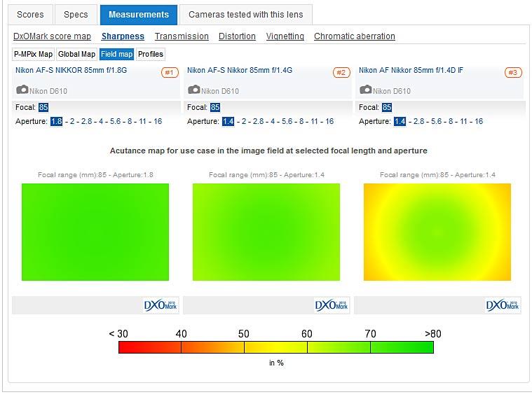
Task: Click the f/1.4G acutance field map
Action: 266,232
